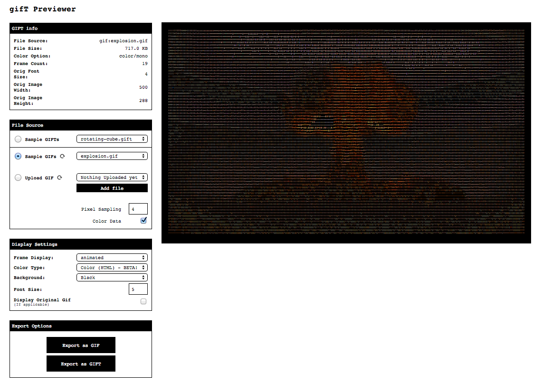Expand the Nothing Uploaded yet dropdown
Screen dimensions: 552x392
[112, 177]
